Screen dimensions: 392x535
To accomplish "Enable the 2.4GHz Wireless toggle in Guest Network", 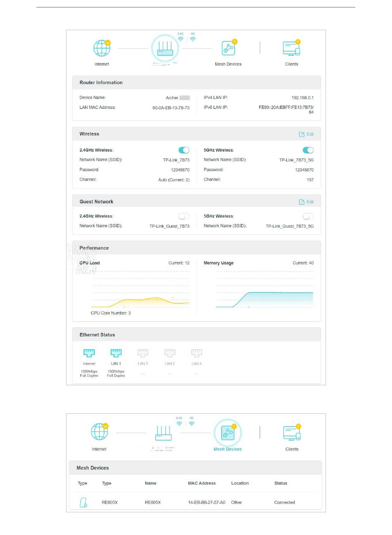I will pos(184,216).
